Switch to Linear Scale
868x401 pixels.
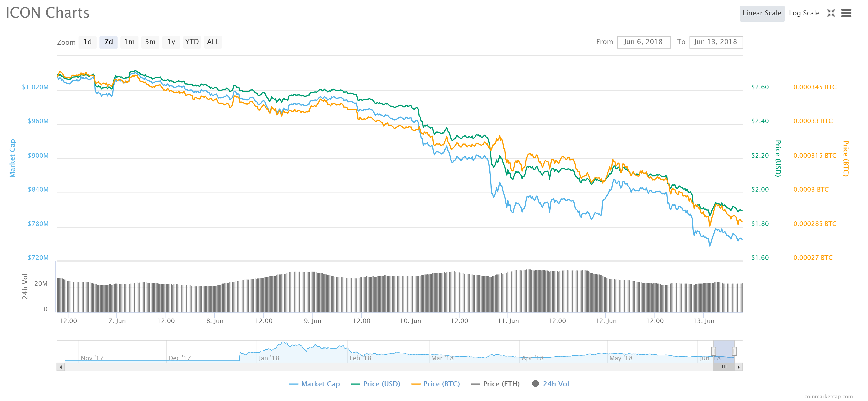tap(762, 14)
